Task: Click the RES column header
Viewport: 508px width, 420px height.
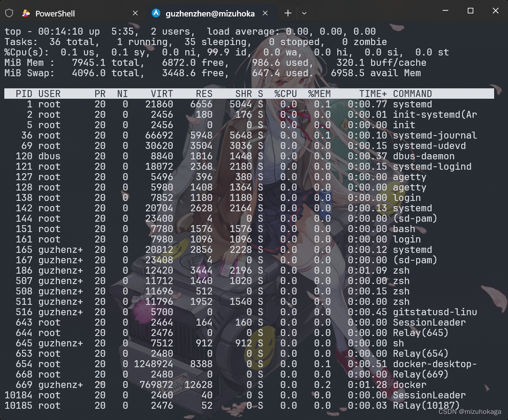Action: 204,94
